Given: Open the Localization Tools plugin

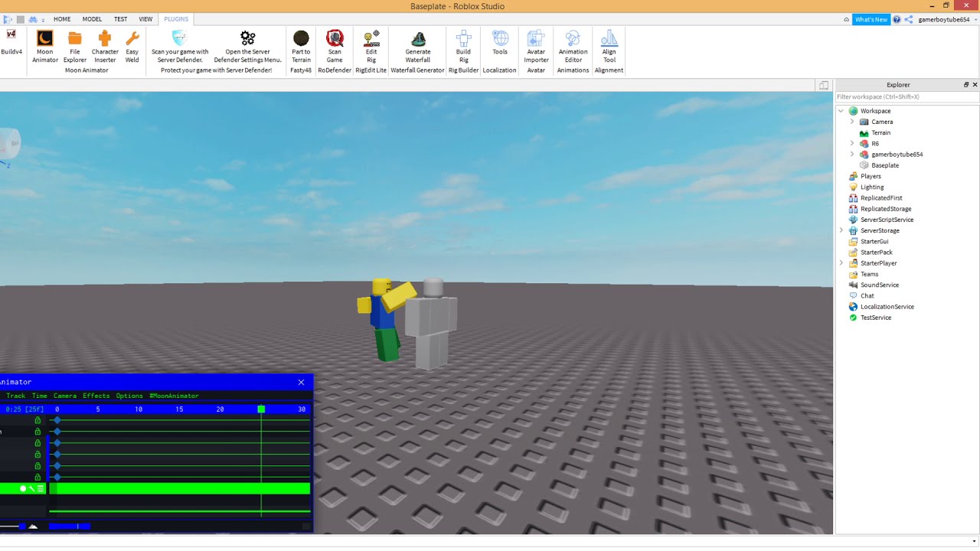Looking at the screenshot, I should pos(500,43).
